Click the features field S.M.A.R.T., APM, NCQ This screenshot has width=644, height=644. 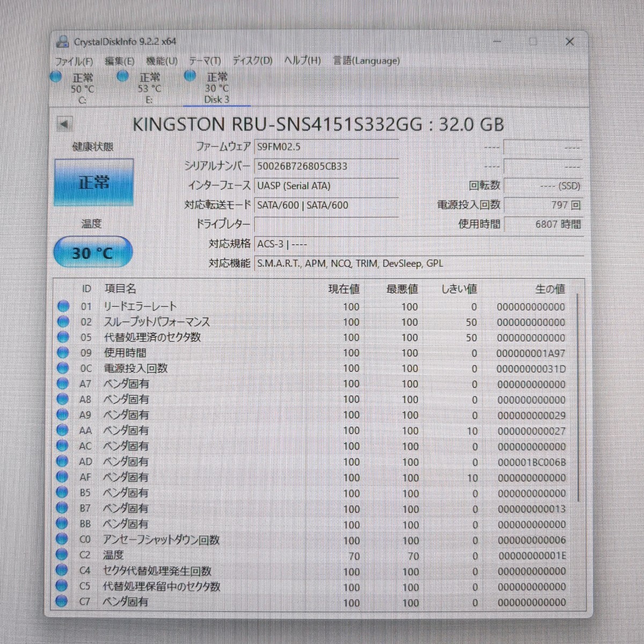(419, 264)
